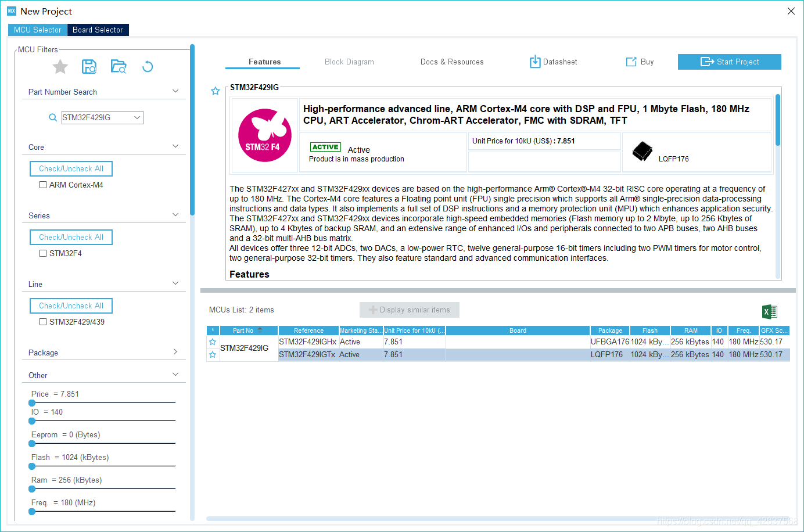The height and width of the screenshot is (532, 804).
Task: Reset all MCU filters icon
Action: [148, 67]
